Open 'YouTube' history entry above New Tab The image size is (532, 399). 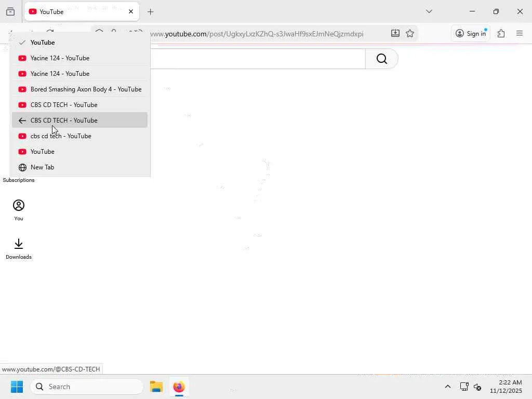(79, 151)
